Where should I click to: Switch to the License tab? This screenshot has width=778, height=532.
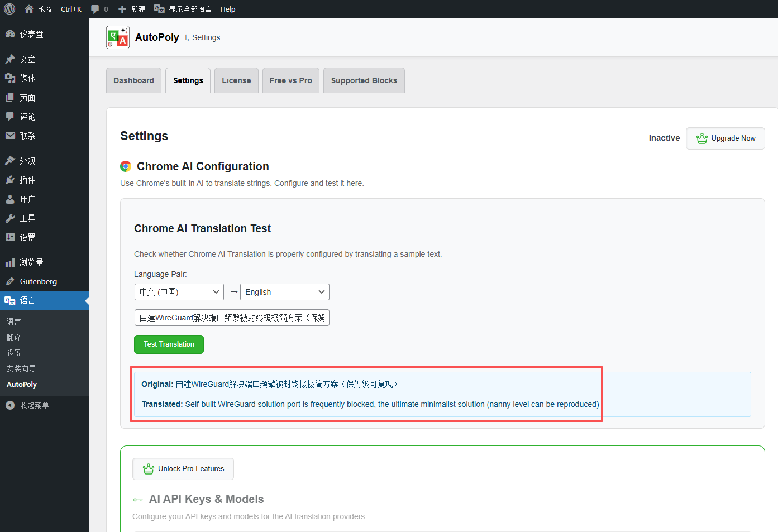(236, 80)
